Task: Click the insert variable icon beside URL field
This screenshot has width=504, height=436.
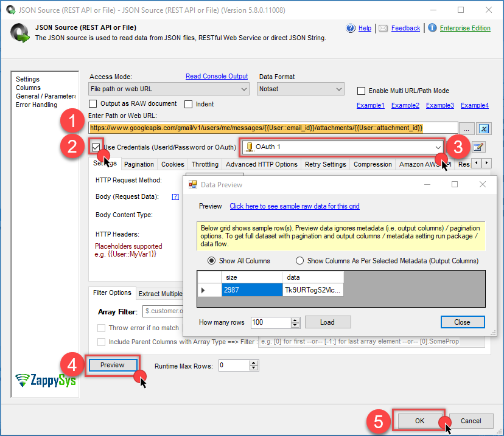Action: (x=485, y=128)
